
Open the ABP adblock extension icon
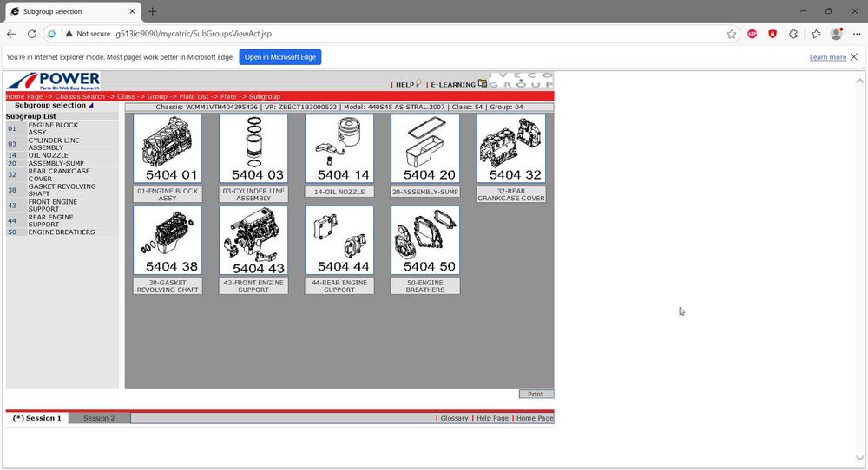[x=753, y=34]
